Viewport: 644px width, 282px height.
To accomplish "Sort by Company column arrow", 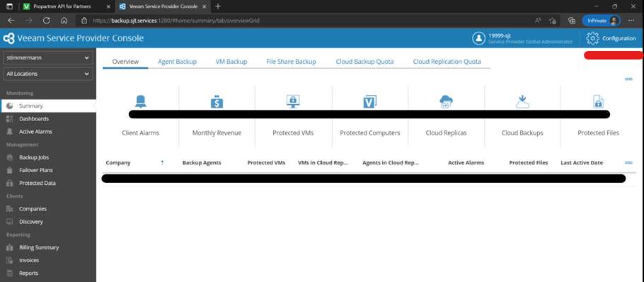I will (x=162, y=163).
